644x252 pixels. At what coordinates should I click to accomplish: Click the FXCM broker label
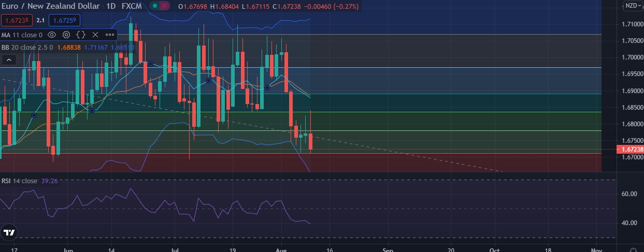click(132, 6)
